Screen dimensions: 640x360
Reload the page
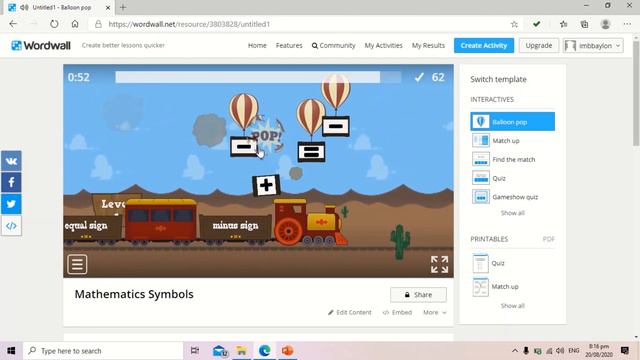pos(54,24)
